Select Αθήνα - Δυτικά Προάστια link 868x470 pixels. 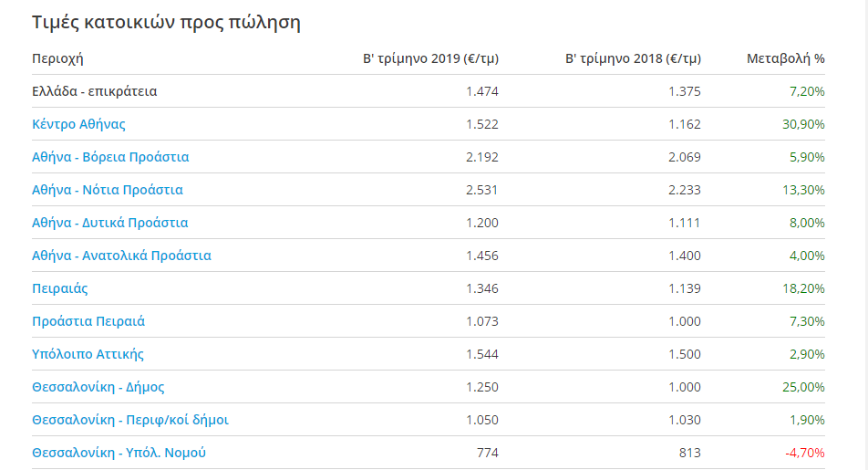point(110,223)
